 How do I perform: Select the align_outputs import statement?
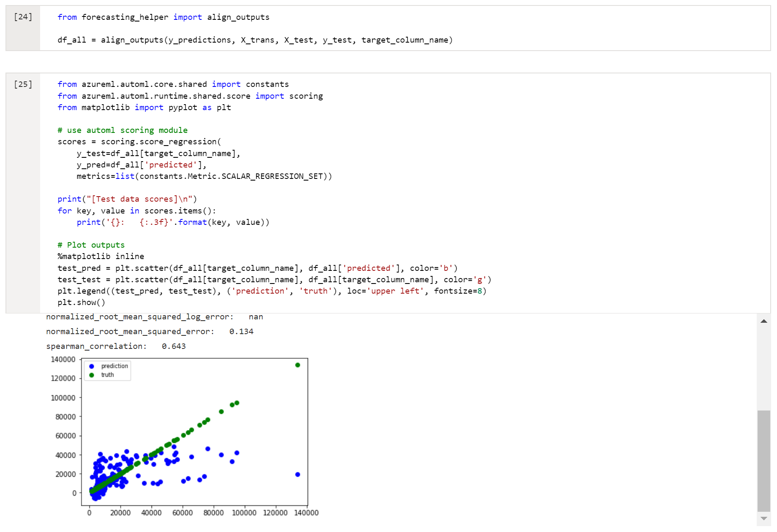(163, 17)
